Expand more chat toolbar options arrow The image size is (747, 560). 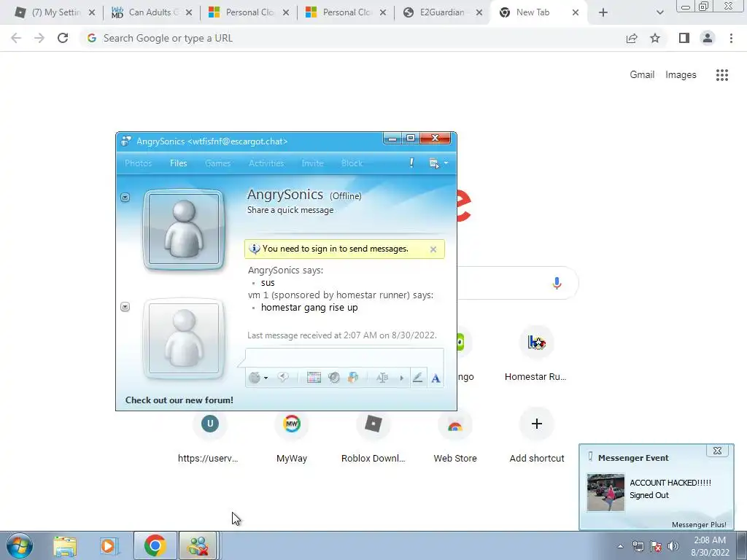tap(402, 378)
